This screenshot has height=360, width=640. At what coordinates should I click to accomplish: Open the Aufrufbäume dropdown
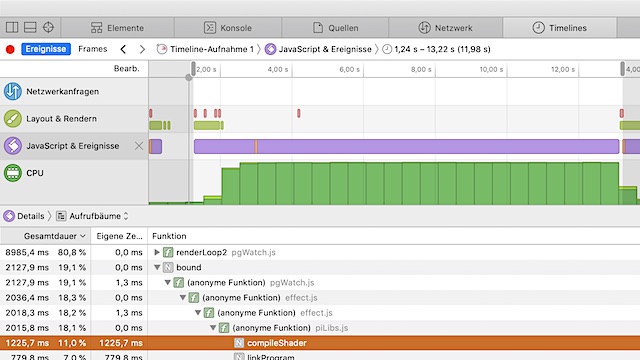click(x=93, y=216)
